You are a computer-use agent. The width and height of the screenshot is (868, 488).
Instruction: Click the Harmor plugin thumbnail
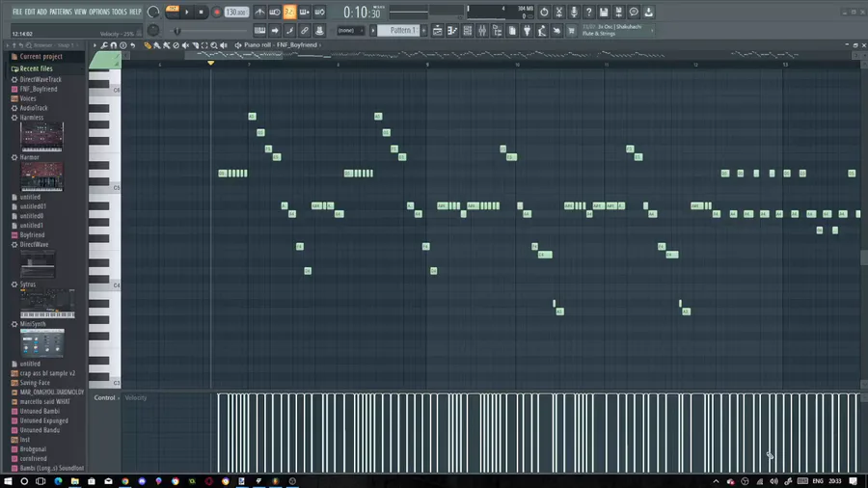tap(42, 176)
